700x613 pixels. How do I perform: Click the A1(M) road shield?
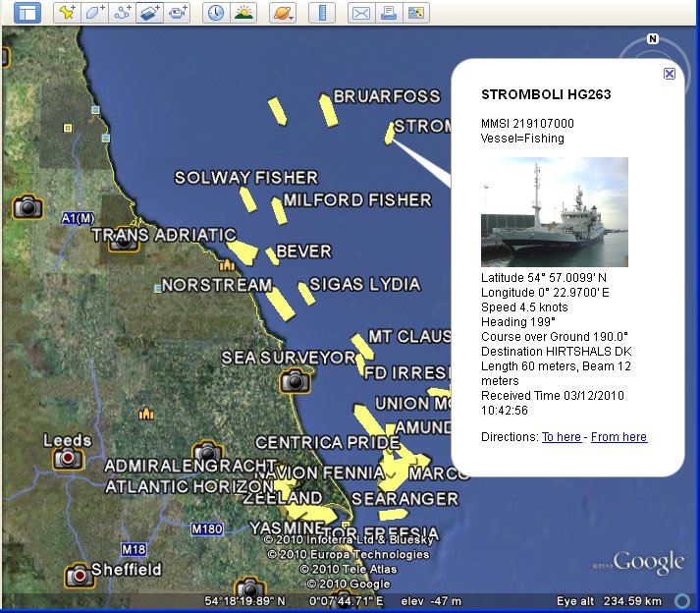tap(79, 218)
